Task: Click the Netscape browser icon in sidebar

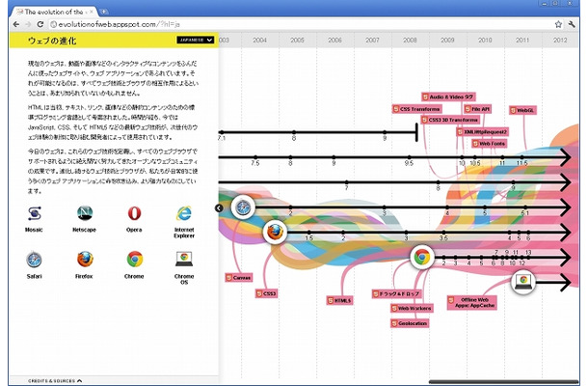Action: pos(85,213)
